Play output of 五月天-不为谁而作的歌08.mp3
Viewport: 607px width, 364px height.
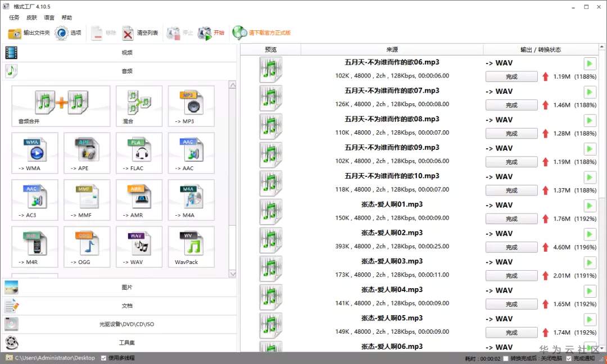pos(590,120)
